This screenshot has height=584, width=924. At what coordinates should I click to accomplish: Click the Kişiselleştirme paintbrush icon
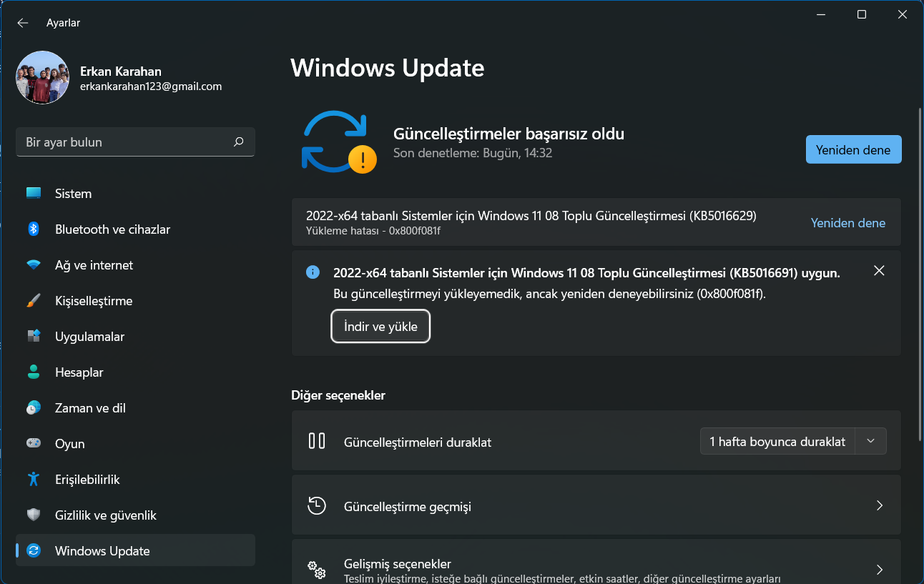[x=34, y=301]
